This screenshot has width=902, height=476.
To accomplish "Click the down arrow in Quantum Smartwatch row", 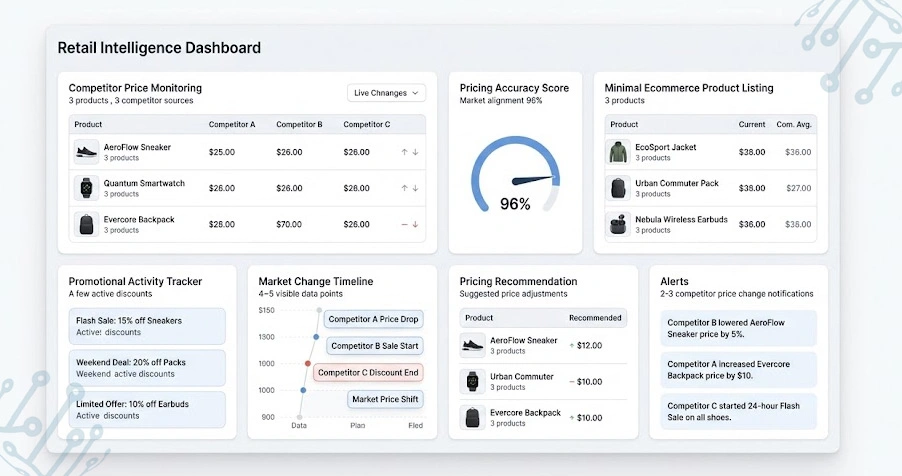I will [x=415, y=188].
